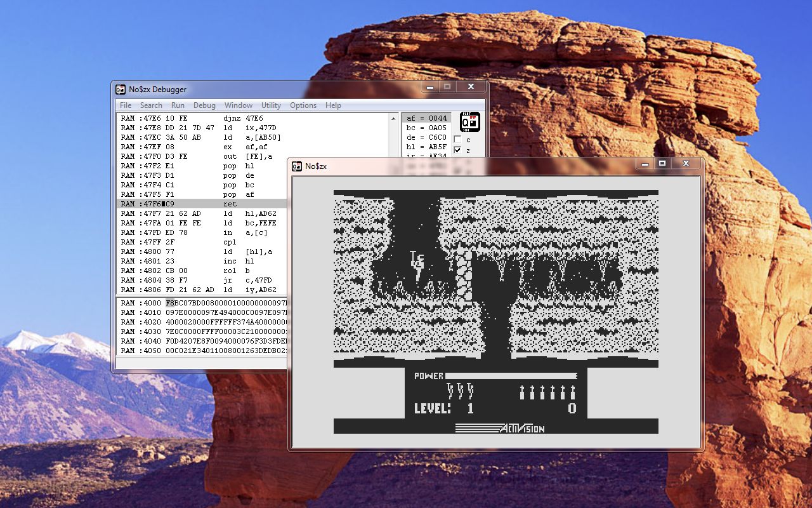Click the No$zx emulator window title icon

[x=297, y=166]
